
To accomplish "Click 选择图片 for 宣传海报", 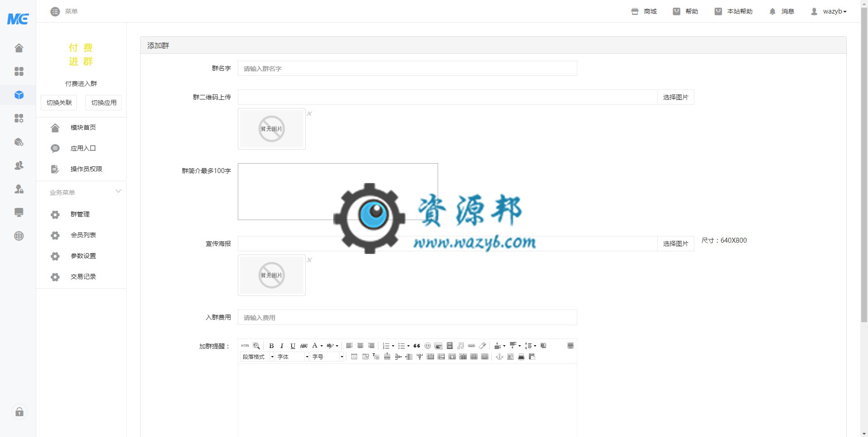I will click(x=675, y=244).
